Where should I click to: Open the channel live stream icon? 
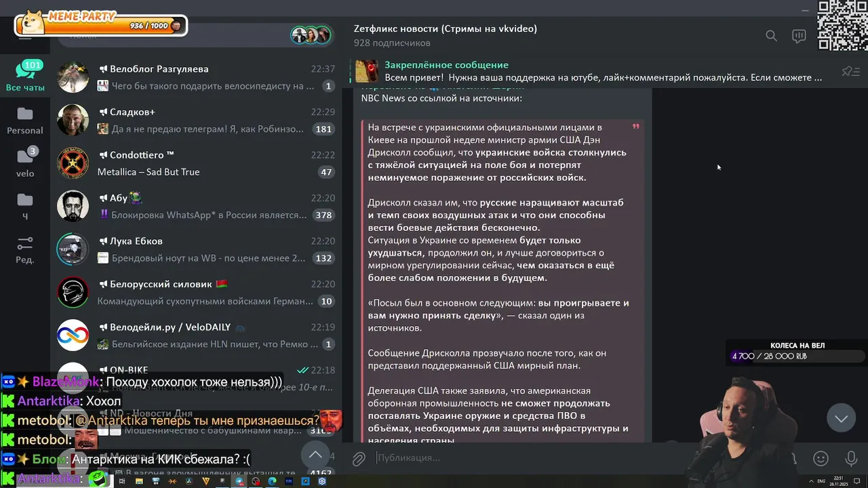click(799, 36)
